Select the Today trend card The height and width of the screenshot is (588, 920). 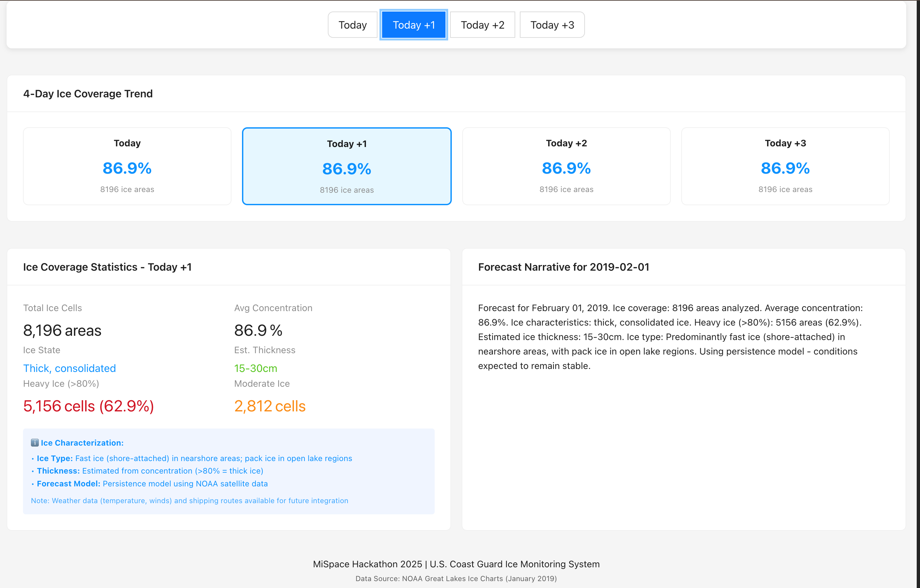[127, 166]
